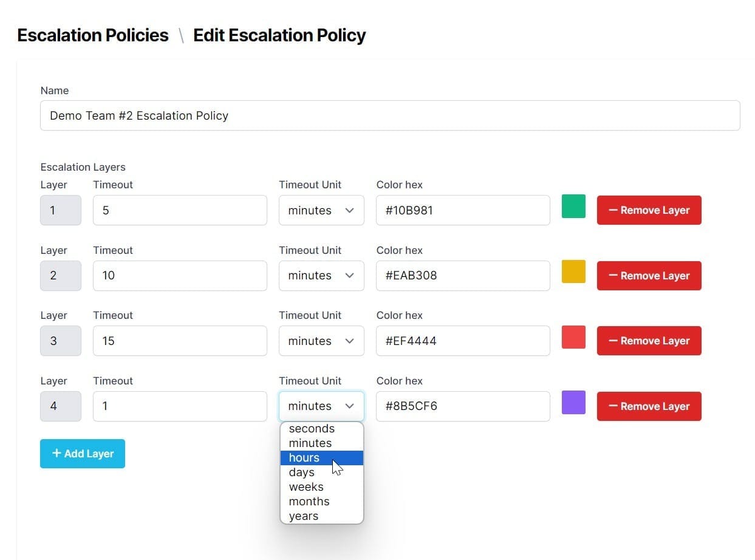Image resolution: width=755 pixels, height=560 pixels.
Task: Click the chevron on layer 2 Timeout Unit selector
Action: (350, 276)
